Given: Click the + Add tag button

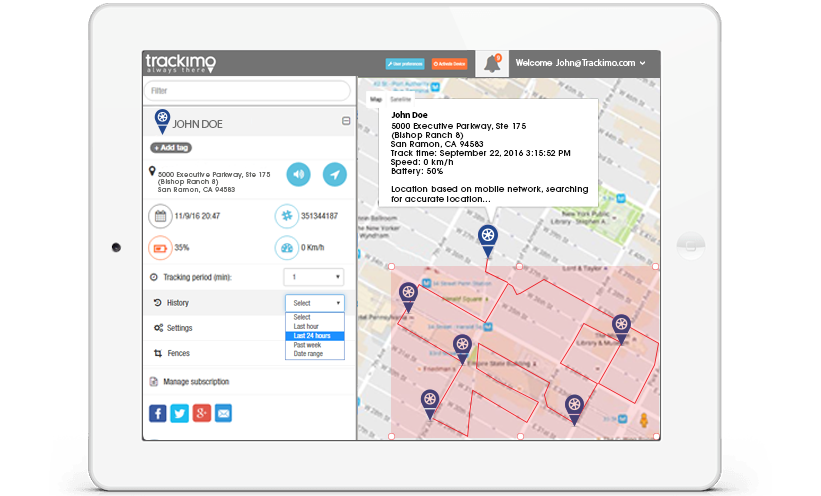Looking at the screenshot, I should pos(171,148).
